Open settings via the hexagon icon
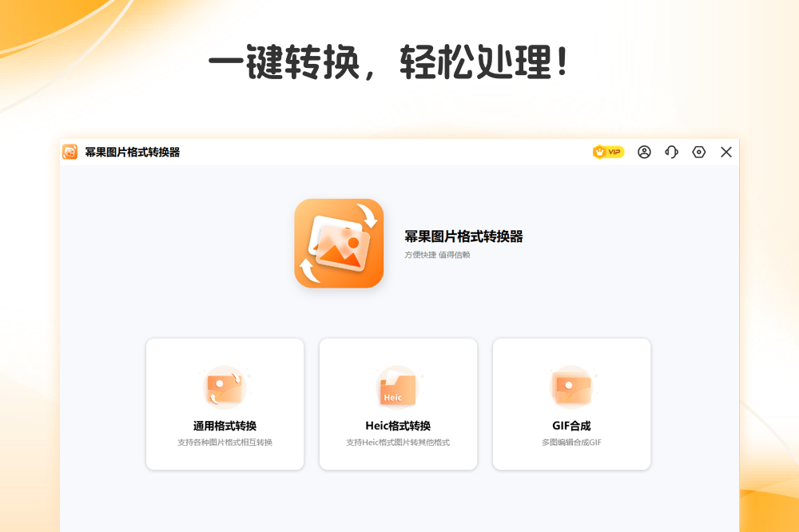This screenshot has width=799, height=532. click(x=698, y=152)
